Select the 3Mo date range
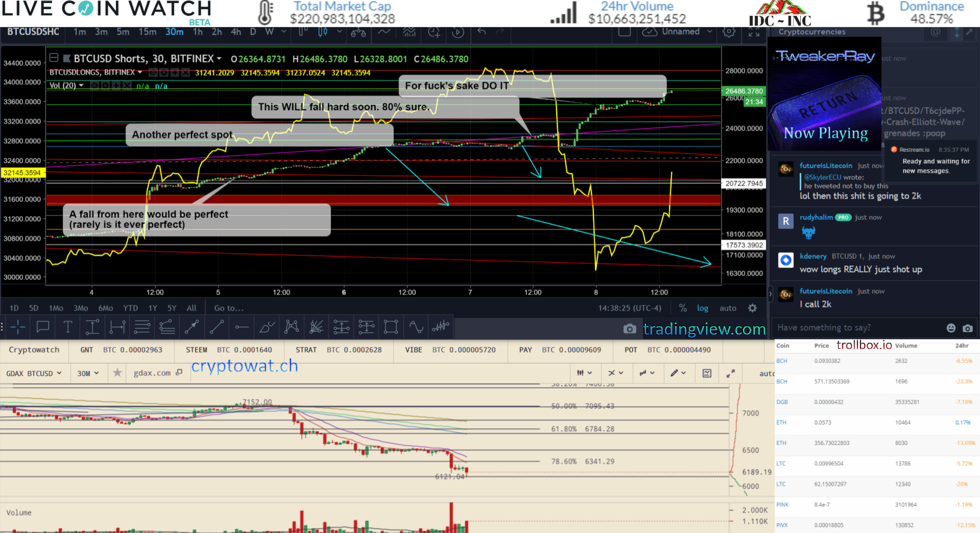Image resolution: width=980 pixels, height=533 pixels. coord(80,308)
